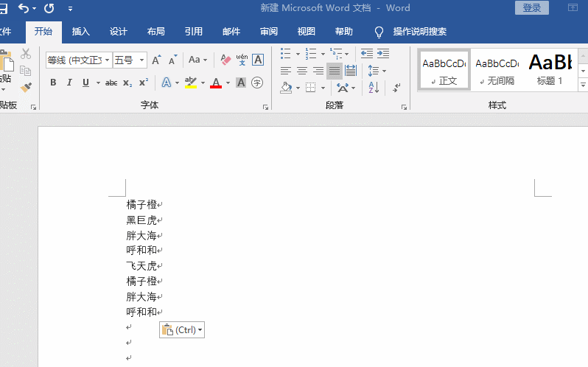Save the document with floppy icon

[x=4, y=8]
